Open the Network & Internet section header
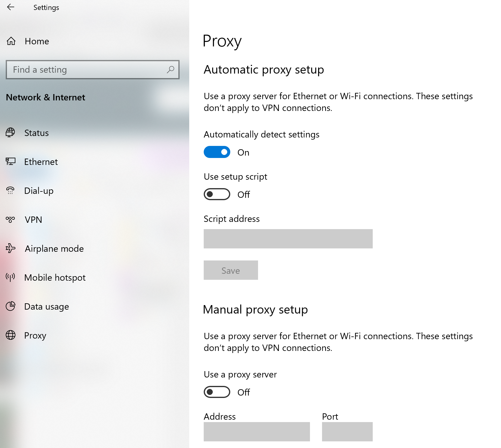This screenshot has width=501, height=448. pos(45,97)
